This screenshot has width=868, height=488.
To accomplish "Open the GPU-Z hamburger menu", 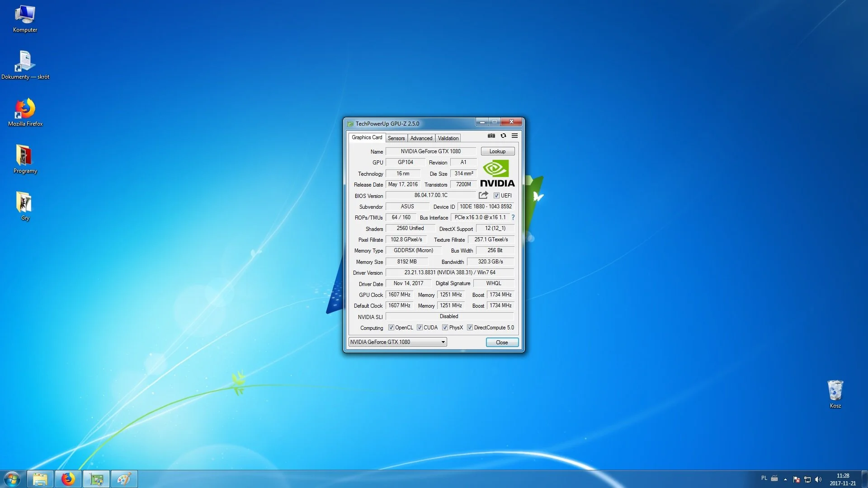I will [514, 136].
